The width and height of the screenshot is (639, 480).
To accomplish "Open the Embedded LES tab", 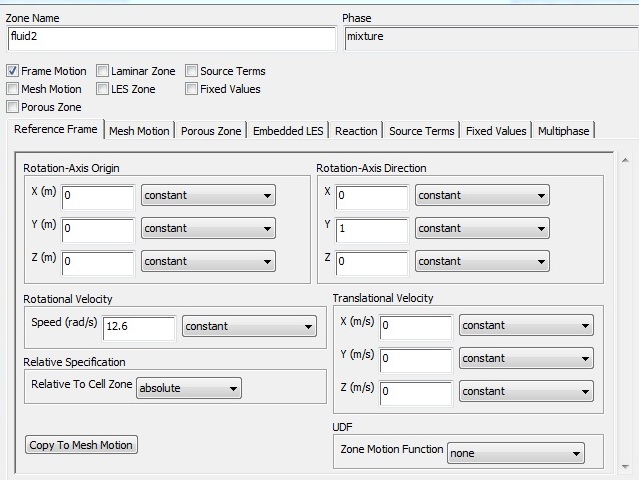I will (288, 131).
